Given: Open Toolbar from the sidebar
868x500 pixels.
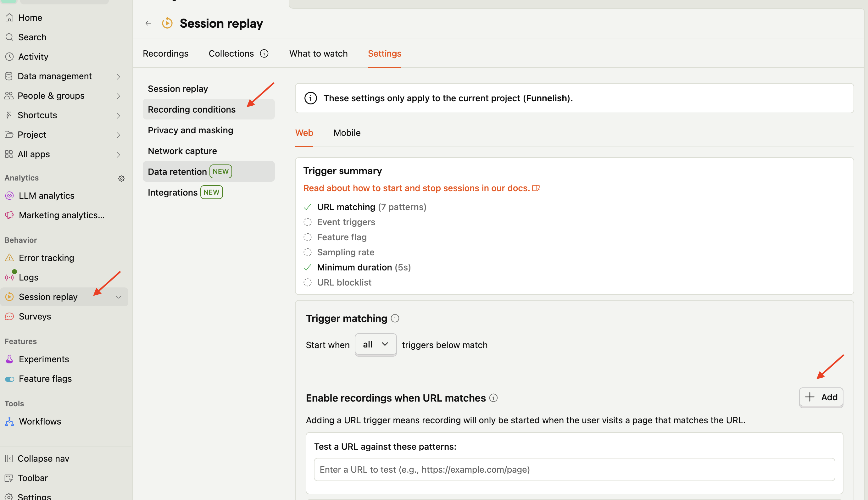Looking at the screenshot, I should [x=33, y=478].
